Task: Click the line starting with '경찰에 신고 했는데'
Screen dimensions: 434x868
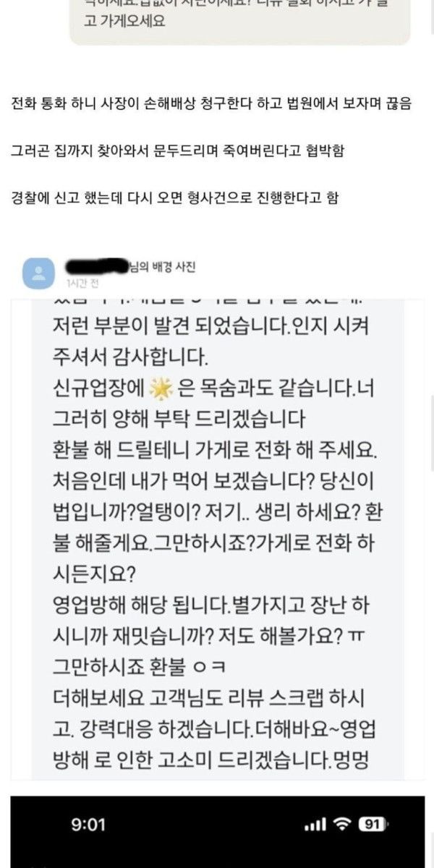Action: tap(175, 197)
